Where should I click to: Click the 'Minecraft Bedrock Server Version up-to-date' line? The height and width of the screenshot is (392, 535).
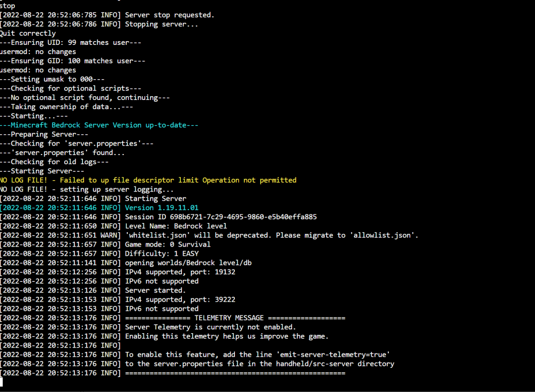pyautogui.click(x=99, y=125)
